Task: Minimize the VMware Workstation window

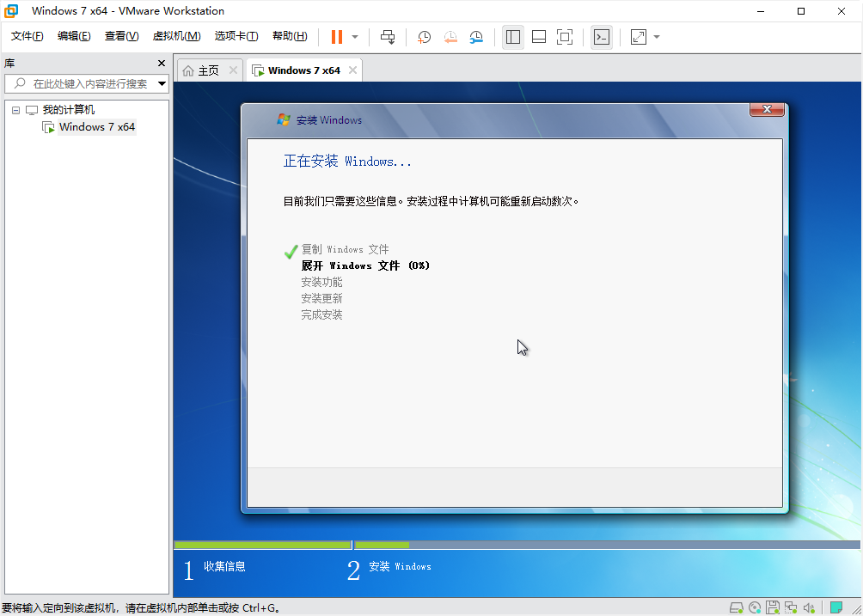Action: pyautogui.click(x=762, y=11)
